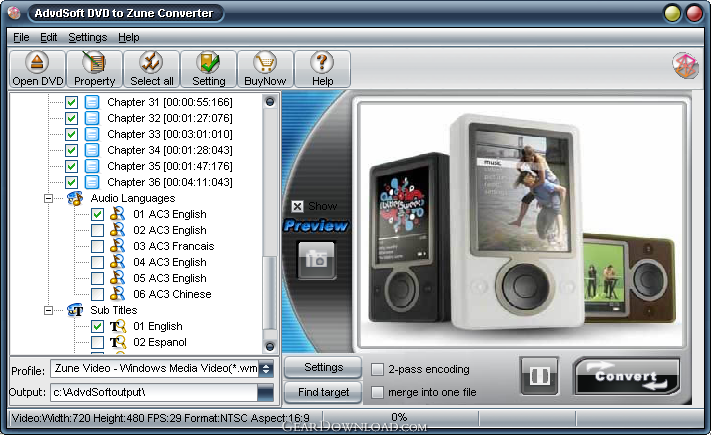Screen dimensions: 711x435
Task: Click the Chapter 34 document icon
Action: (92, 150)
